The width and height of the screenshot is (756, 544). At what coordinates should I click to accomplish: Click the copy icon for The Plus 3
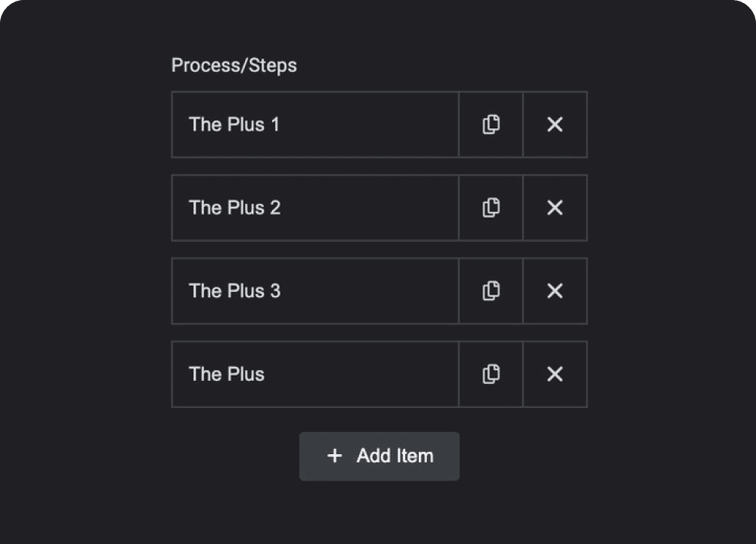[x=491, y=291]
